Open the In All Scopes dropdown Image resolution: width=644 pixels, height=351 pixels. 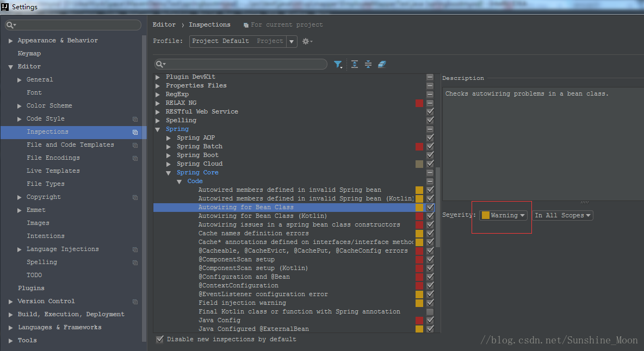pos(562,216)
